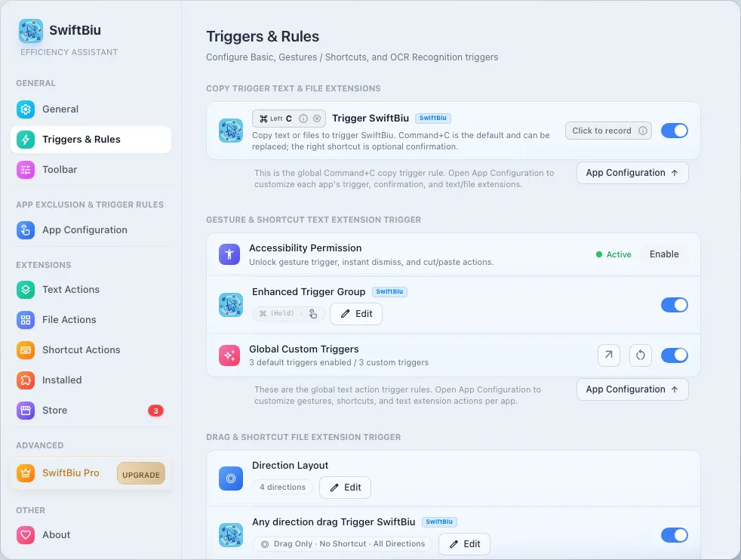The width and height of the screenshot is (741, 560).
Task: Toggle the Enhanced Trigger Group switch
Action: 675,305
